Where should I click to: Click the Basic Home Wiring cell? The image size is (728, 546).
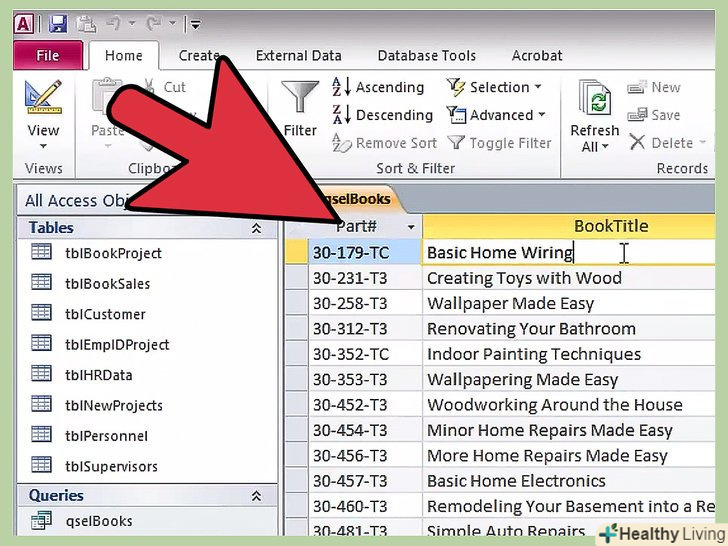(569, 253)
